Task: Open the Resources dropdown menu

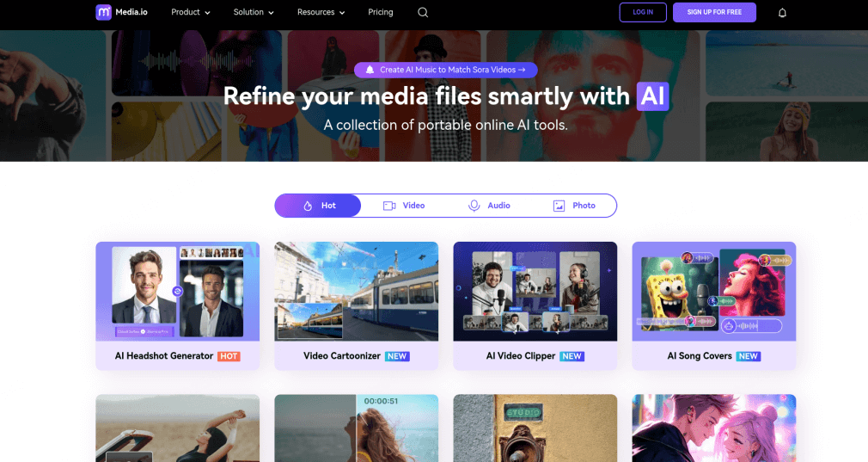Action: click(x=321, y=12)
